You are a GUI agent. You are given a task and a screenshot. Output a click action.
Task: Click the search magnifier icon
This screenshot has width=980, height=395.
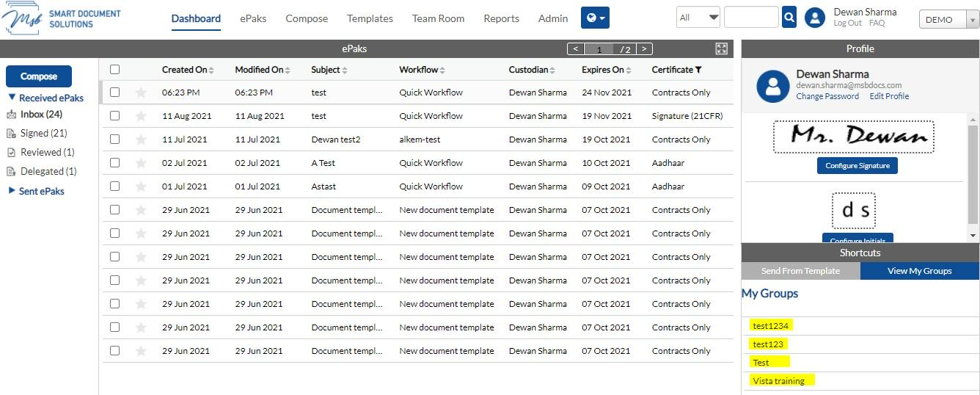(x=789, y=17)
